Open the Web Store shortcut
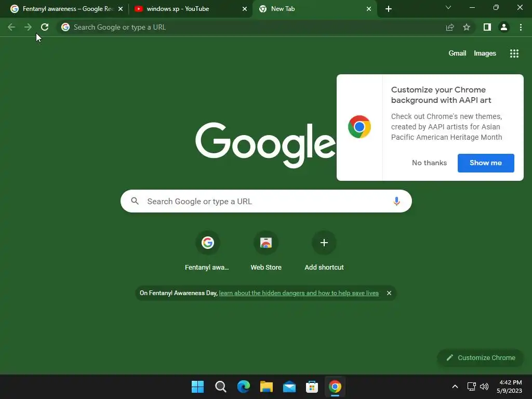This screenshot has height=399, width=532. click(x=266, y=251)
